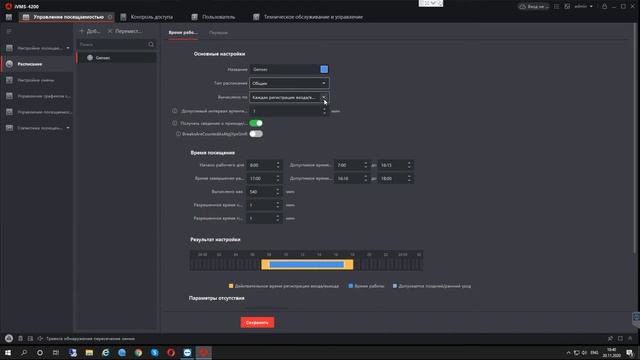This screenshot has width=640, height=360.
Task: Click start allowed end time 10:15
Action: click(x=395, y=165)
